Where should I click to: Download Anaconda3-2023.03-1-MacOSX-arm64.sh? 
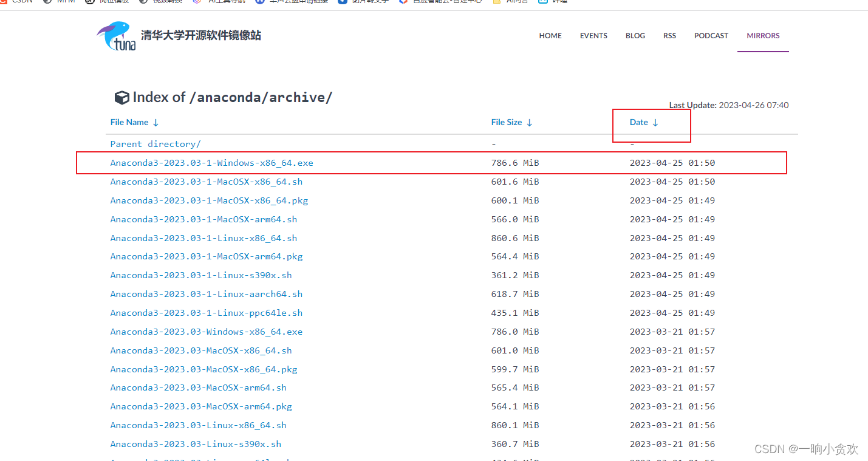tap(203, 219)
